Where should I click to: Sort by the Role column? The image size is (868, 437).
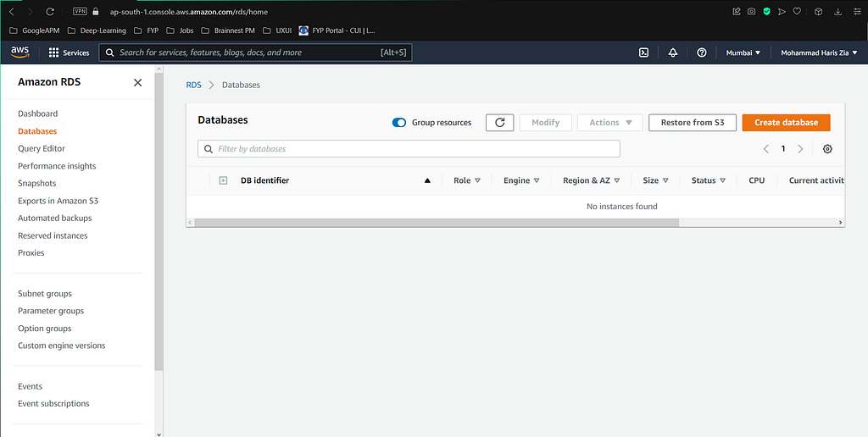click(x=467, y=180)
